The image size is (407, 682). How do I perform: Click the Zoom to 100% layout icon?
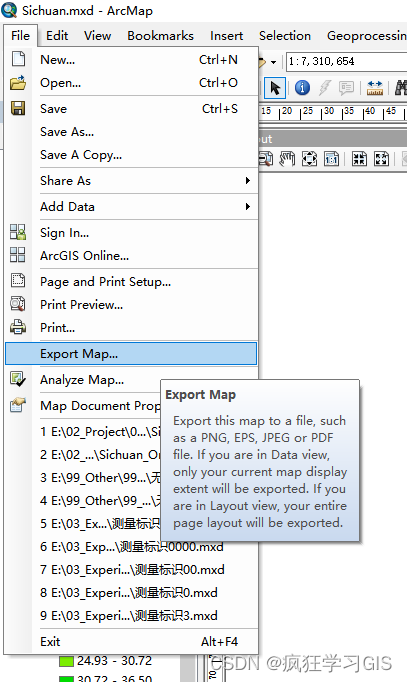[331, 159]
